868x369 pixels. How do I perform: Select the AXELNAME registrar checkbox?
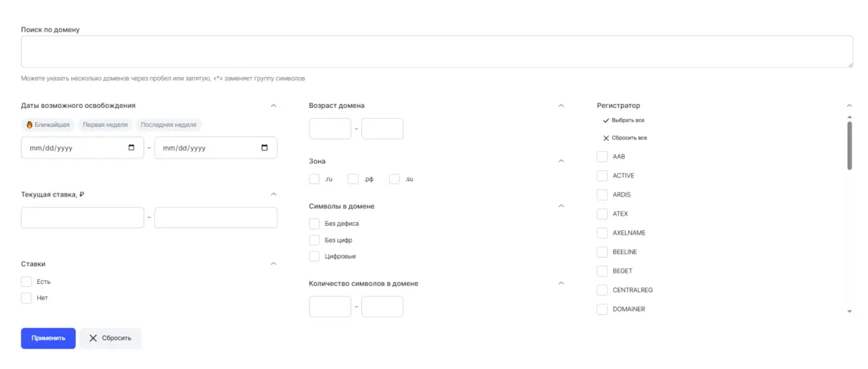coord(603,233)
